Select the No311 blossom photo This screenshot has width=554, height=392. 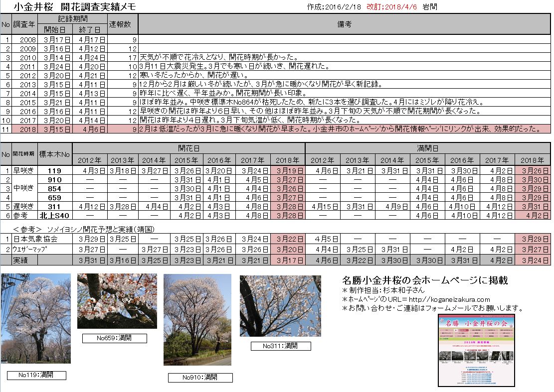tap(280, 305)
